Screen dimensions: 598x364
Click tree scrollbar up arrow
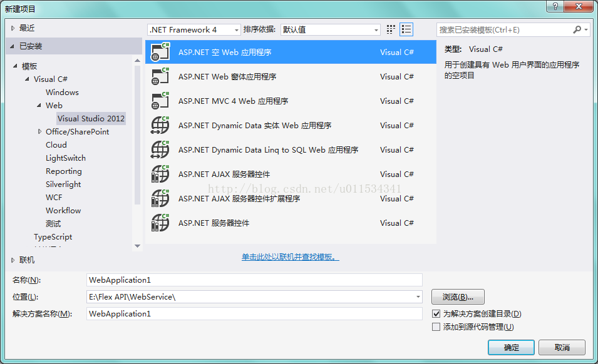tap(137, 60)
